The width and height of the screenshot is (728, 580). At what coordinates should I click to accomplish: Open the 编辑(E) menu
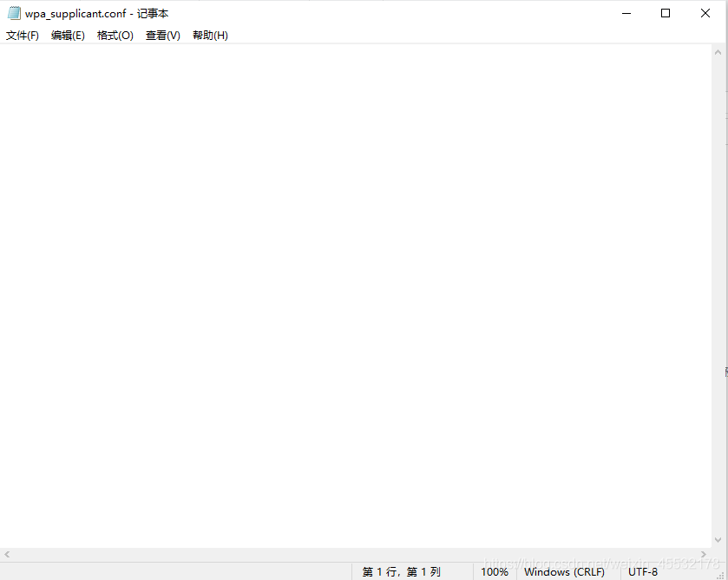click(68, 36)
